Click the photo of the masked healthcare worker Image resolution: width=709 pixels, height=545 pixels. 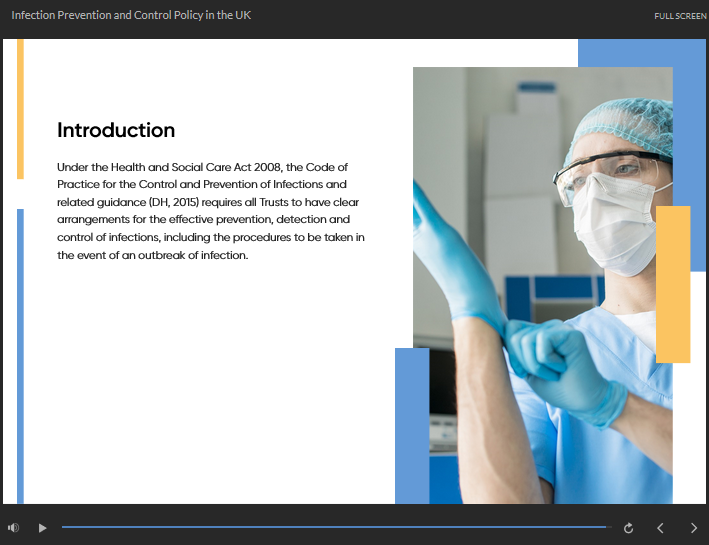tap(543, 285)
